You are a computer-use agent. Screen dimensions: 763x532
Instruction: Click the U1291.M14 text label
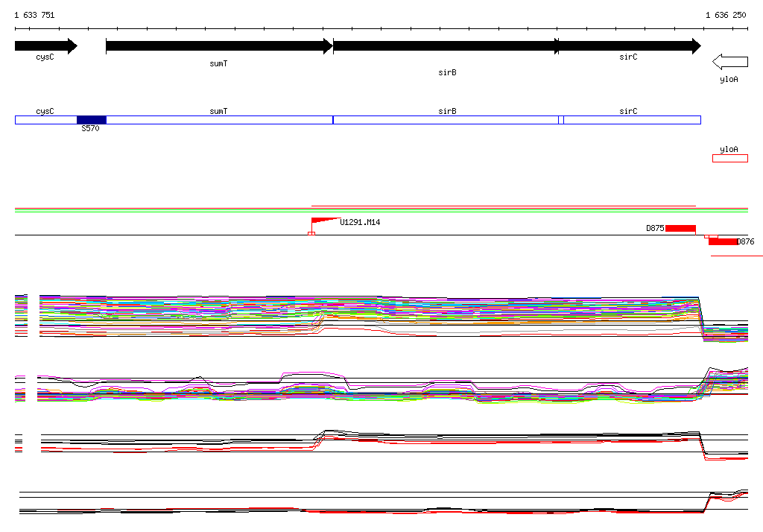[x=361, y=222]
